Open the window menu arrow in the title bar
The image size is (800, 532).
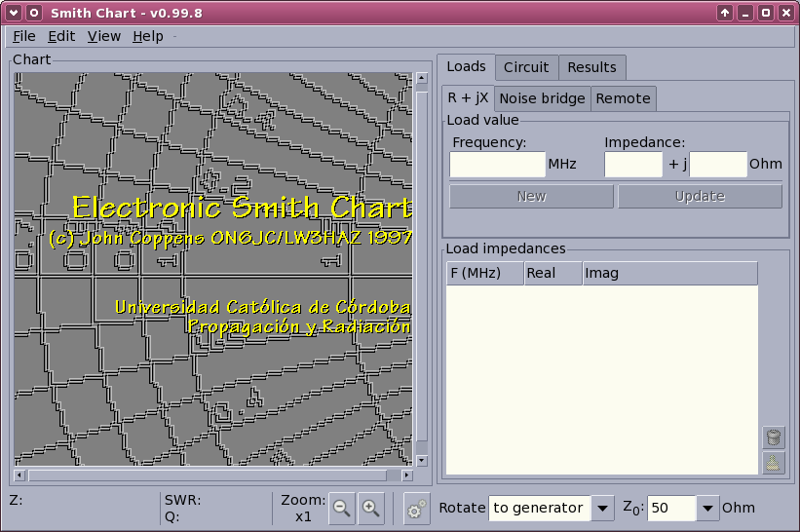14,13
